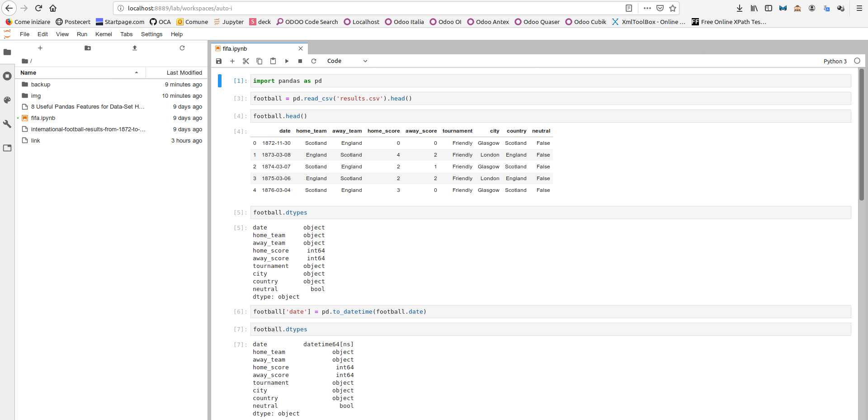Insert a cell below with the plus icon
The width and height of the screenshot is (868, 420).
tap(232, 61)
